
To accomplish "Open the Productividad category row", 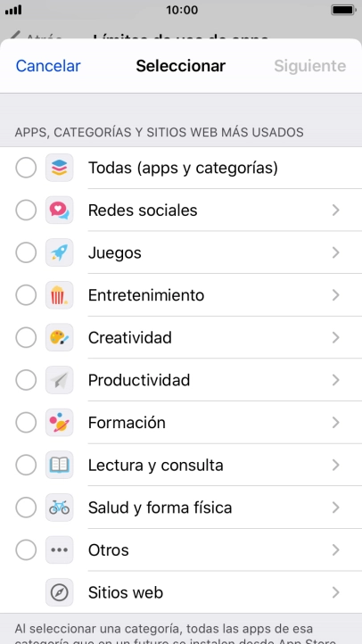I will point(181,380).
